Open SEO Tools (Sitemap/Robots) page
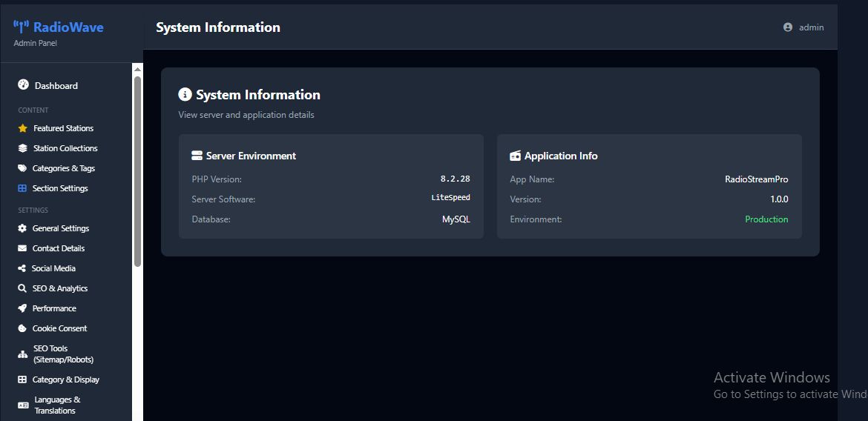The width and height of the screenshot is (868, 421). pos(62,354)
